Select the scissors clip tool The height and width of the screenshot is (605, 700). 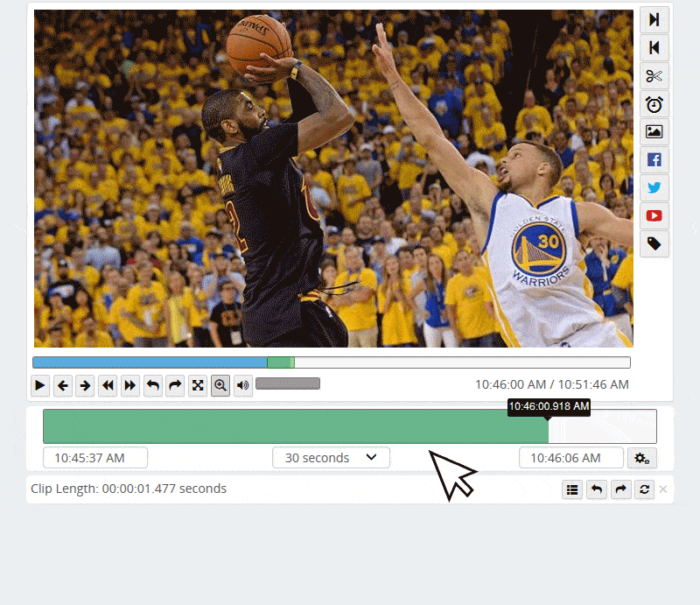654,76
